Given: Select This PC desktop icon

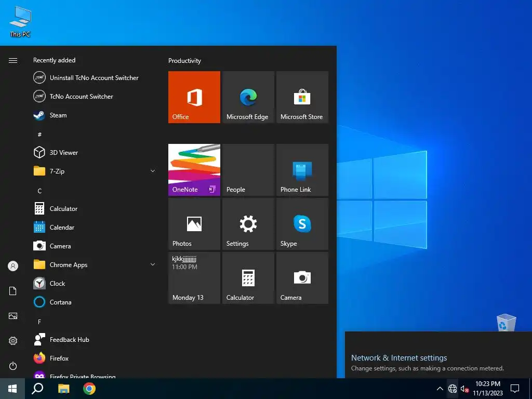Looking at the screenshot, I should [20, 22].
